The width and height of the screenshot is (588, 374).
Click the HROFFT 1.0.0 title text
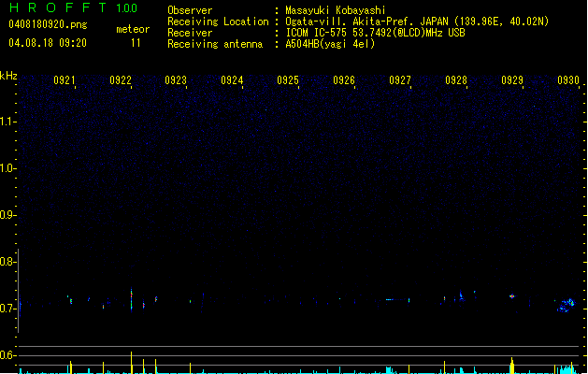point(73,7)
